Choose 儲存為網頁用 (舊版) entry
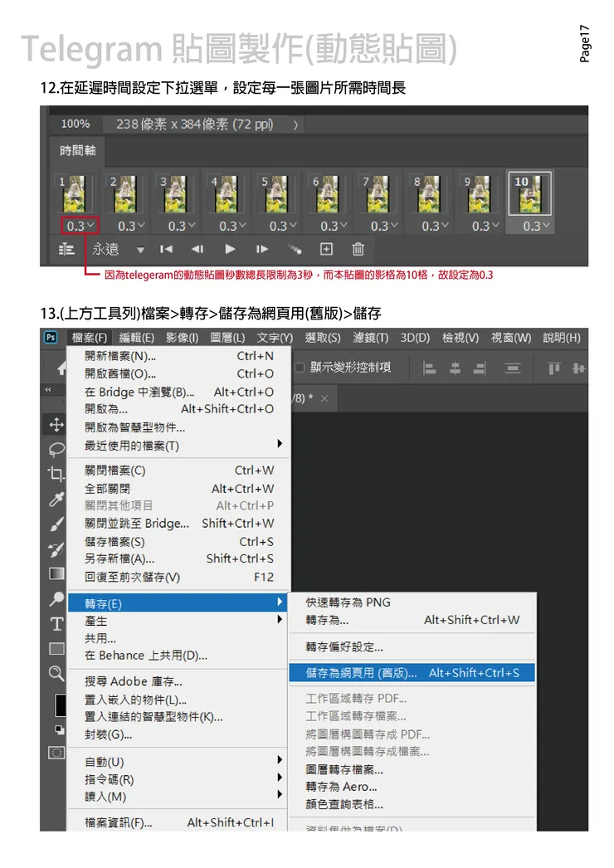 412,673
